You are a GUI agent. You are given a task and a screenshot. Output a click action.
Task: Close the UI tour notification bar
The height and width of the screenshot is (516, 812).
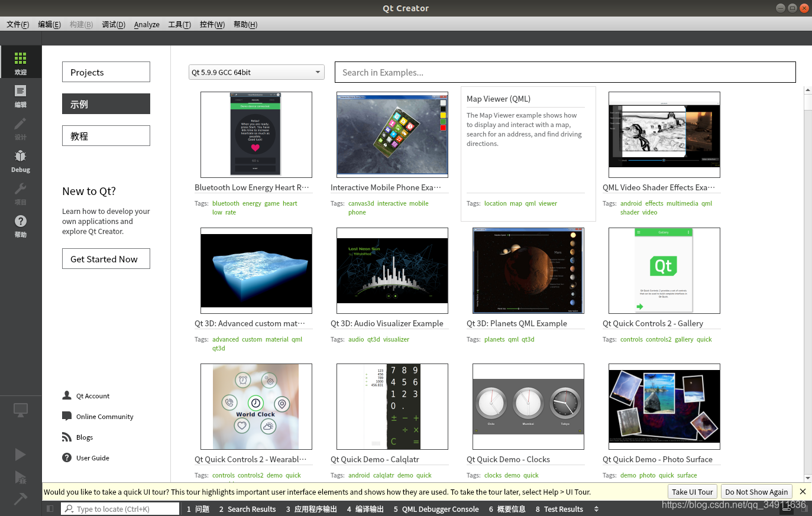tap(803, 492)
